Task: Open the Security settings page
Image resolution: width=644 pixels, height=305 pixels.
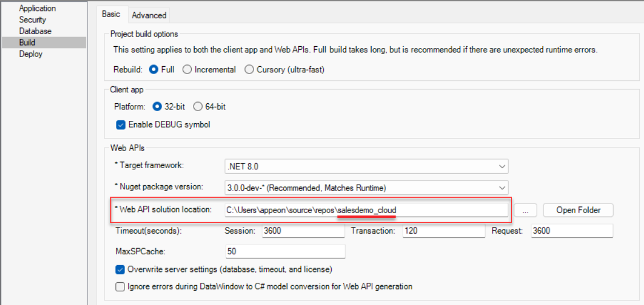Action: coord(33,20)
